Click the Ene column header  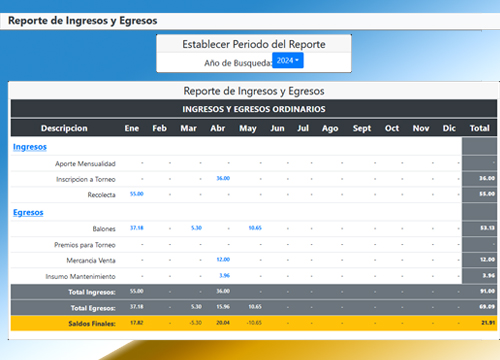click(x=132, y=128)
